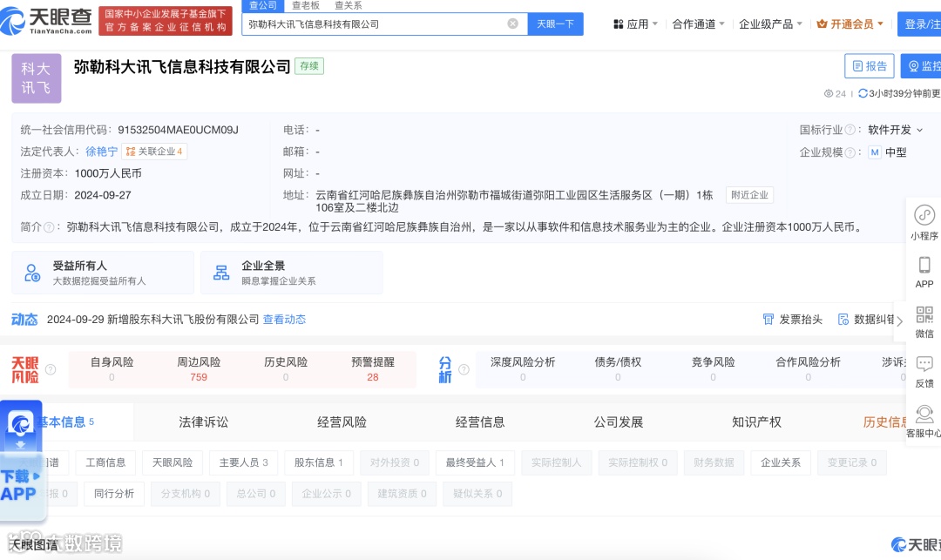Screen dimensions: 941x560
Task: Open 竞争风险 analysis item
Action: 713,368
